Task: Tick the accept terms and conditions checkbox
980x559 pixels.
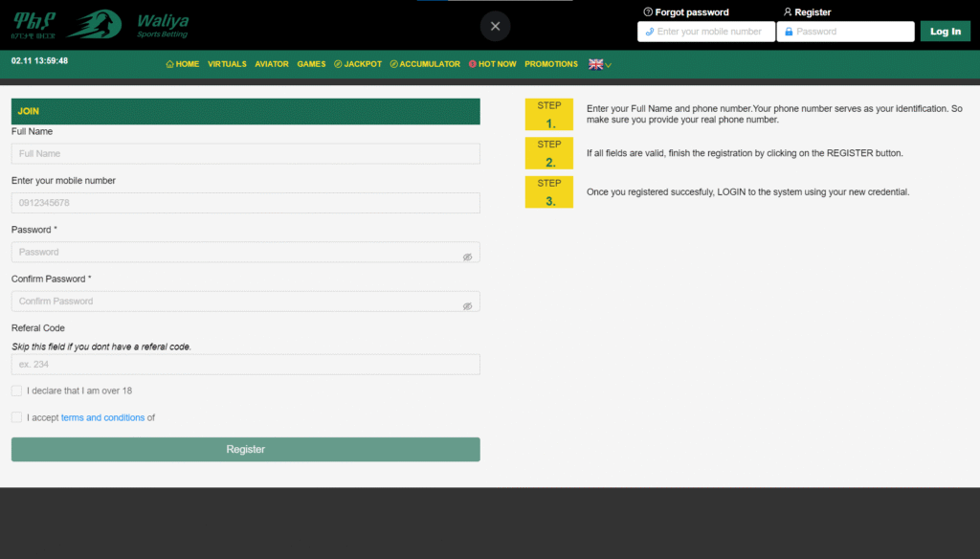Action: click(16, 417)
